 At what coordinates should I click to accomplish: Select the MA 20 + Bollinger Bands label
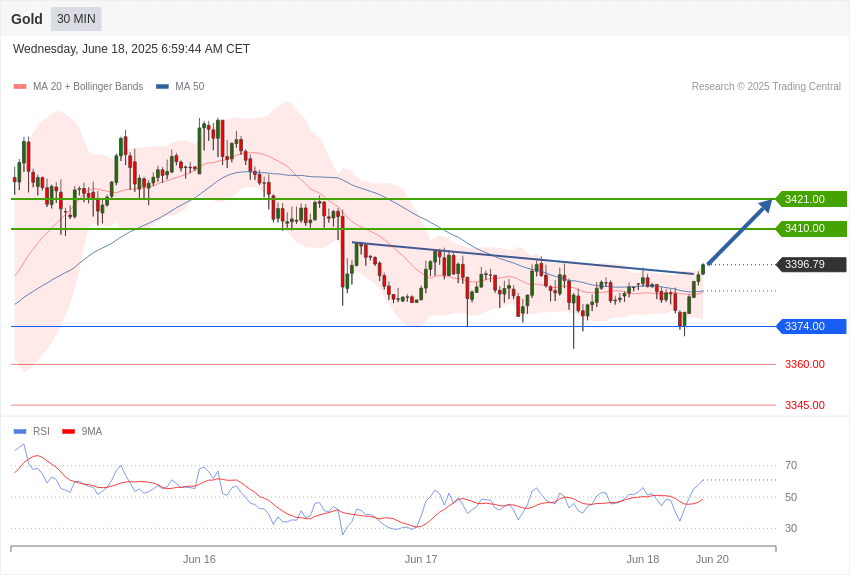click(x=88, y=86)
